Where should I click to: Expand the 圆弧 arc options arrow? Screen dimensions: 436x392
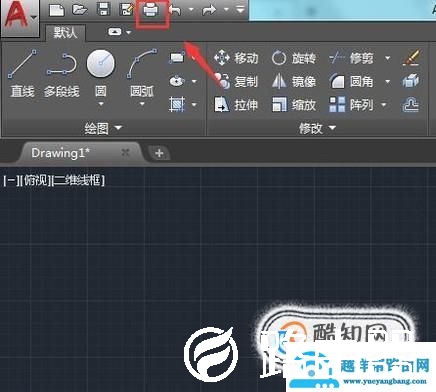pos(142,104)
